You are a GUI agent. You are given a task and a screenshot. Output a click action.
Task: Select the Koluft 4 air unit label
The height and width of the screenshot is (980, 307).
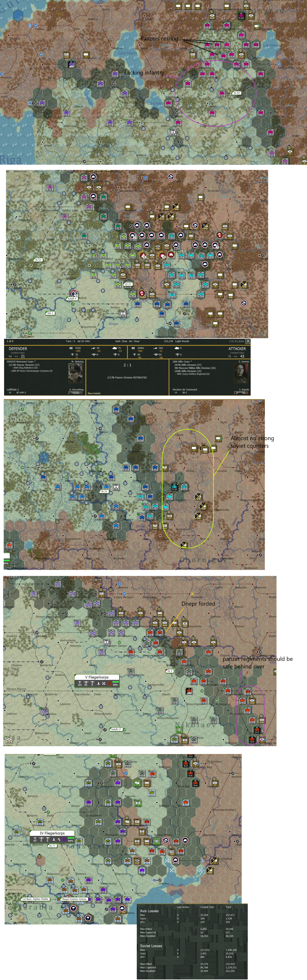tap(71, 299)
